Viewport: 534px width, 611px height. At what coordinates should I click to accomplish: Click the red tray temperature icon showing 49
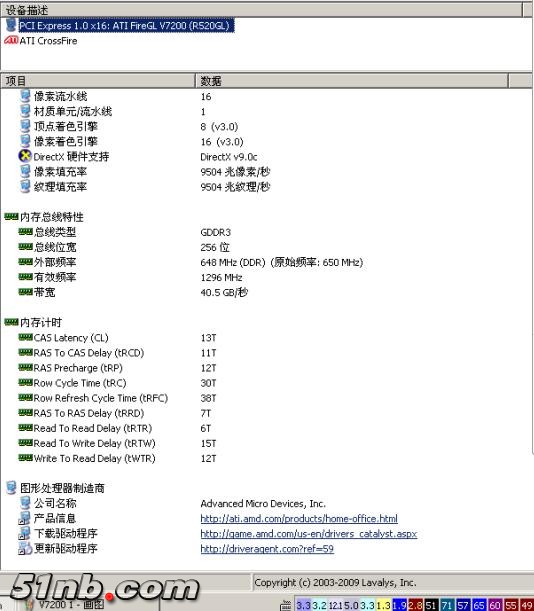point(526,605)
